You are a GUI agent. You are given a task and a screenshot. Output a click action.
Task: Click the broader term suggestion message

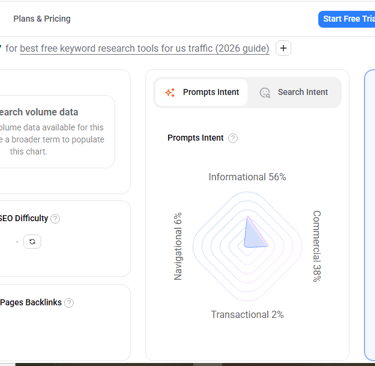[52, 139]
